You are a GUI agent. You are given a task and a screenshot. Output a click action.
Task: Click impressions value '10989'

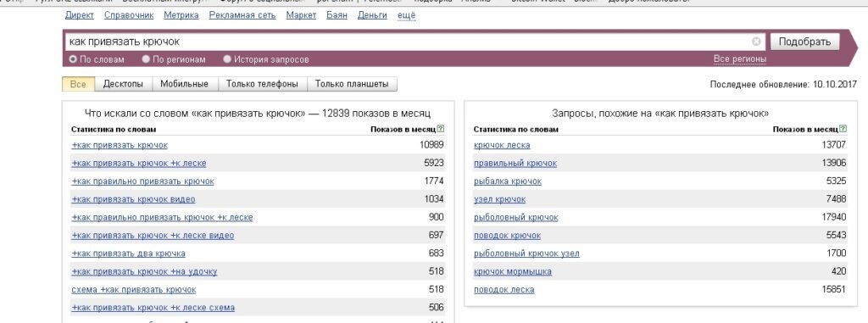431,145
